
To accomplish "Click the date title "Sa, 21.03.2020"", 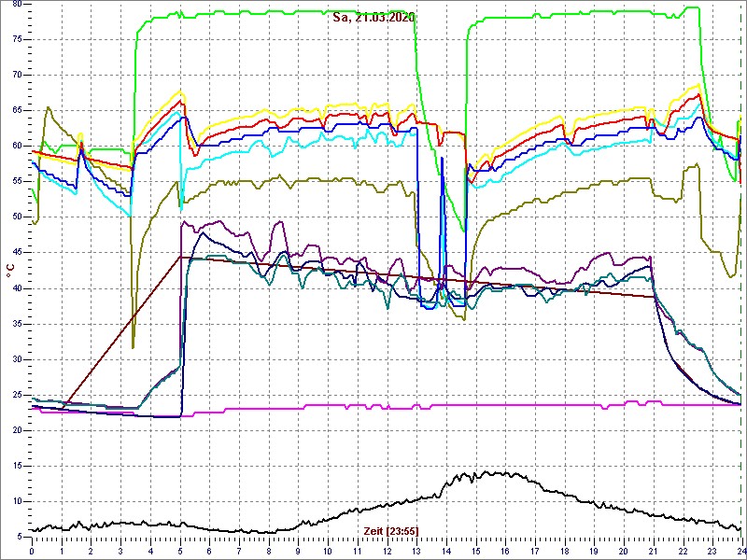I will [x=373, y=18].
